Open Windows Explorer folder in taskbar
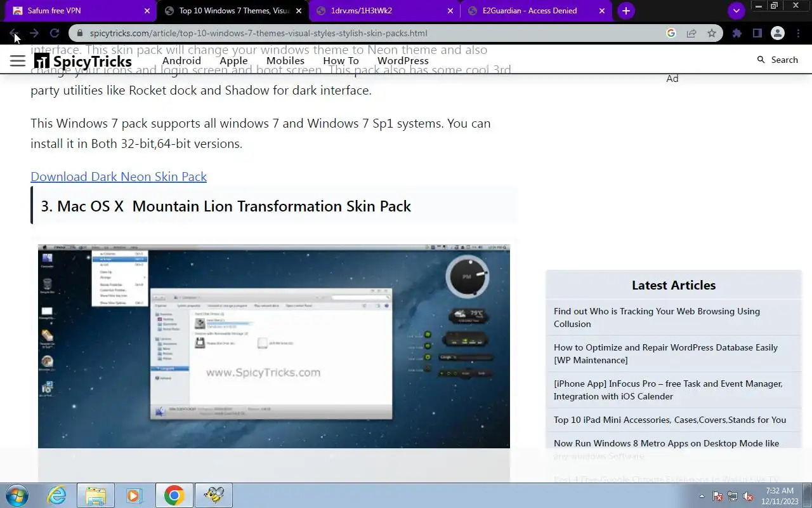Viewport: 812px width, 508px height. pyautogui.click(x=96, y=495)
